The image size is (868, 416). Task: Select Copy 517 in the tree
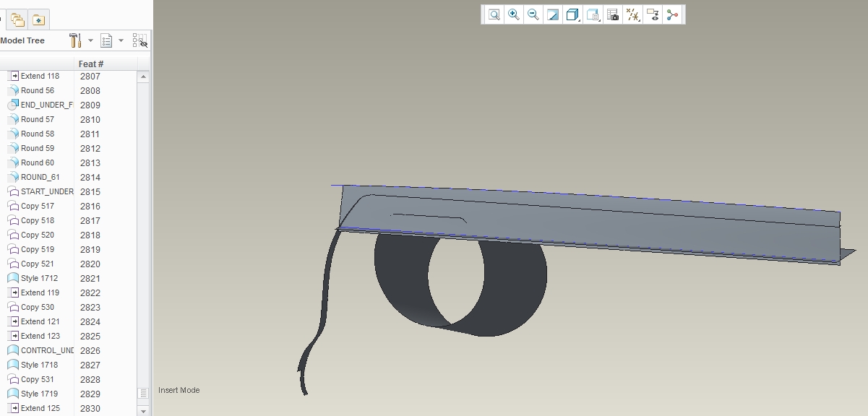(x=37, y=206)
